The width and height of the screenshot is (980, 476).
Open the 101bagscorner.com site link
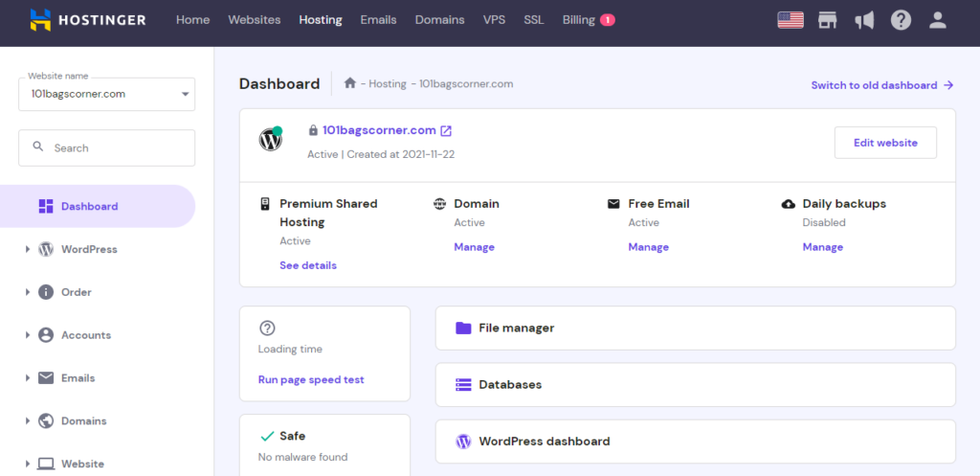coord(379,130)
